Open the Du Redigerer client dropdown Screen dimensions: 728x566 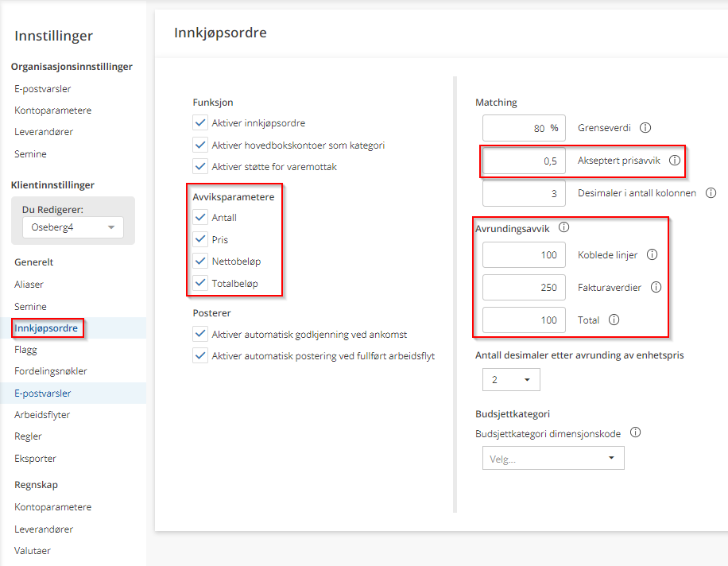72,228
